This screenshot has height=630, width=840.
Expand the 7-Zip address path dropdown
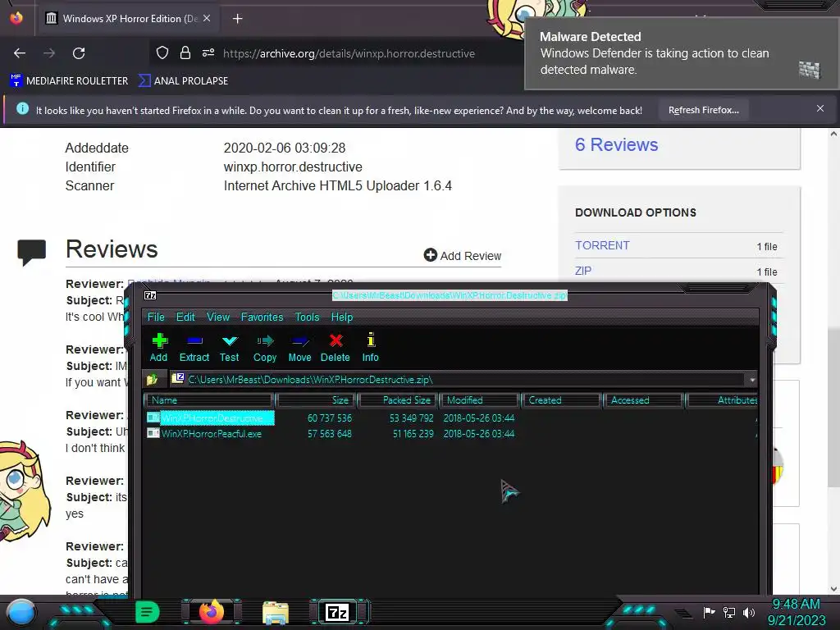click(x=752, y=380)
